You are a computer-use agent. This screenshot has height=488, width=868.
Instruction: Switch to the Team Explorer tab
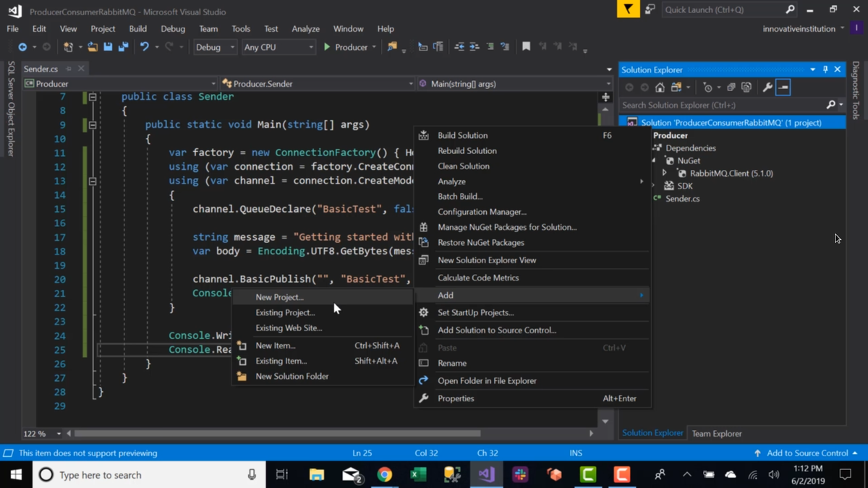[716, 433]
